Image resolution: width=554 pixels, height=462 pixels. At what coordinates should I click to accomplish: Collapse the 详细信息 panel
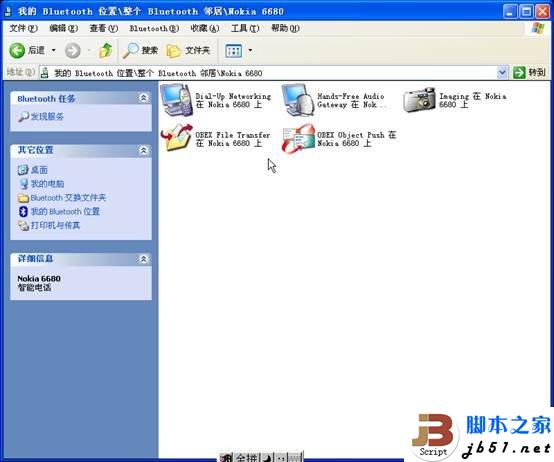pyautogui.click(x=143, y=259)
